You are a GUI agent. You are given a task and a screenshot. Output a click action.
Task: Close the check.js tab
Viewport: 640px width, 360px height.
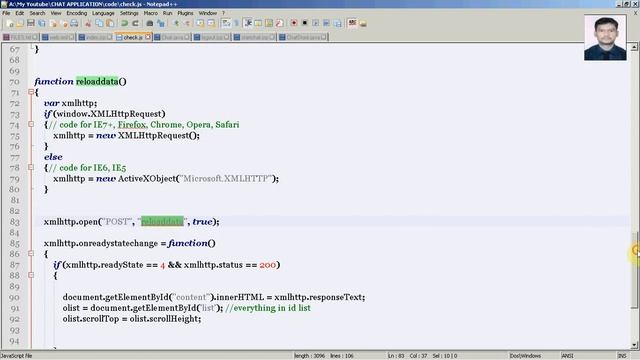point(148,37)
